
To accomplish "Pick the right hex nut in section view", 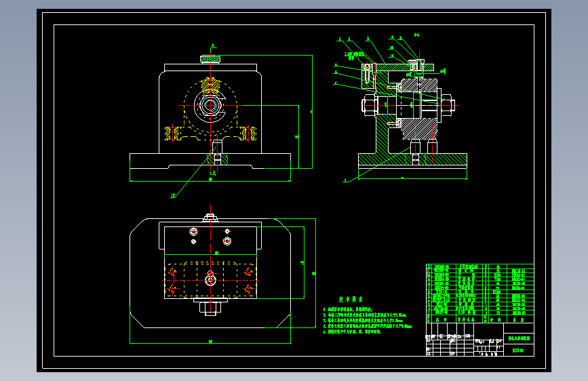I will coord(448,104).
